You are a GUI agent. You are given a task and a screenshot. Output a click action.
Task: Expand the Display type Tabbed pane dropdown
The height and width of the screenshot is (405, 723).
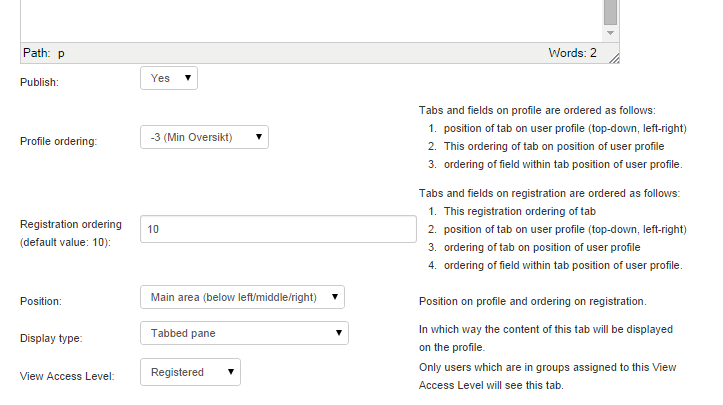click(244, 333)
